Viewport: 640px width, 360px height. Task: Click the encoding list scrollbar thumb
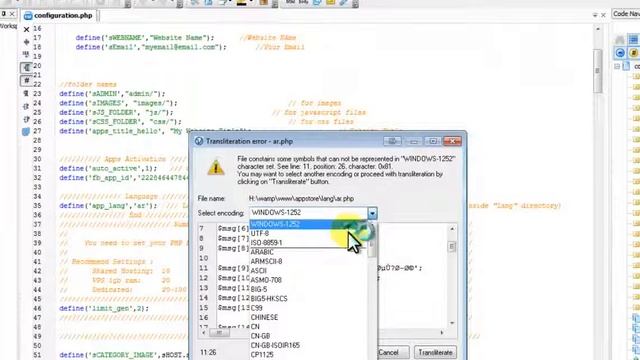coord(371,248)
